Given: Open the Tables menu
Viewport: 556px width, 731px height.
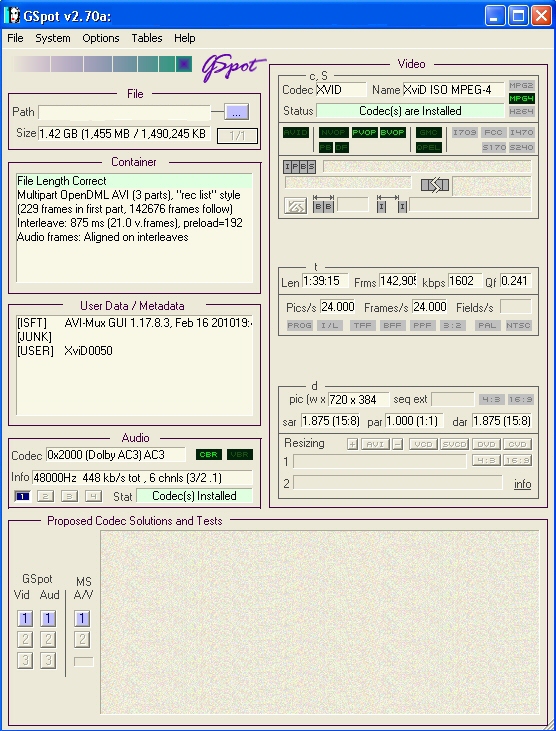Looking at the screenshot, I should [x=147, y=38].
